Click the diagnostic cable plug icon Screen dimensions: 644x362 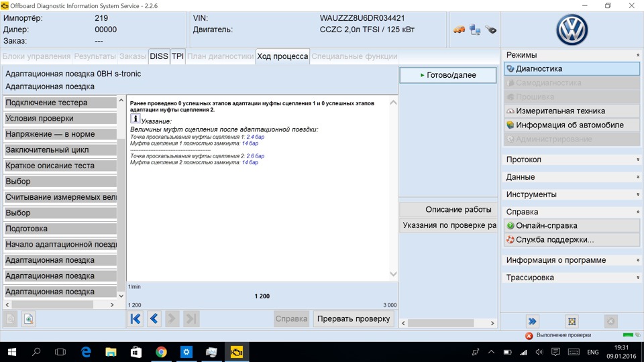click(491, 29)
